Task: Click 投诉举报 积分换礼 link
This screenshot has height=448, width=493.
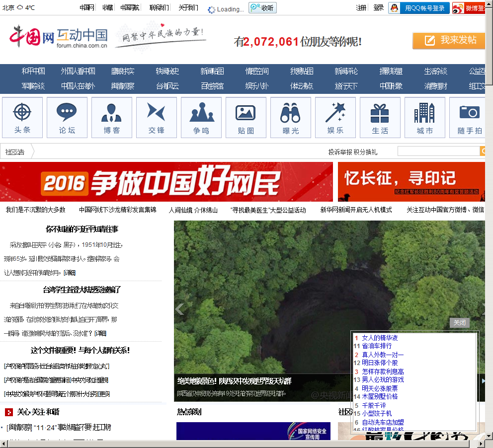Action: click(x=353, y=152)
